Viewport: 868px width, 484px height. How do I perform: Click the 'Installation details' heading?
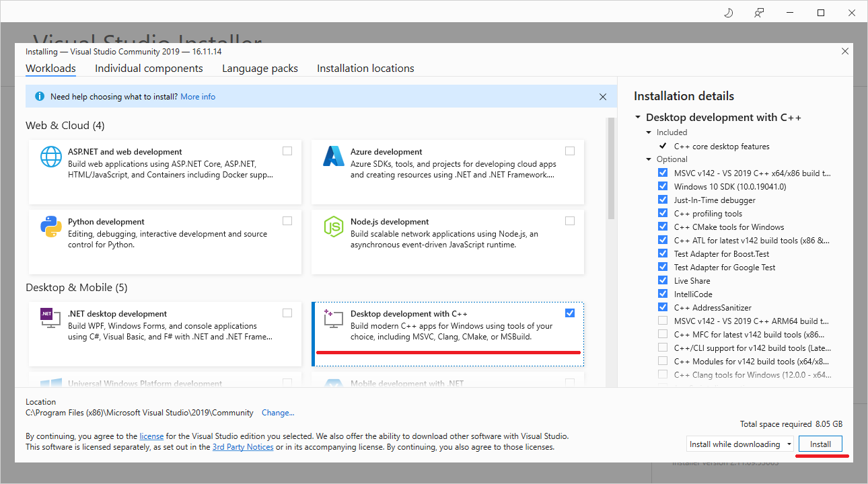tap(684, 96)
